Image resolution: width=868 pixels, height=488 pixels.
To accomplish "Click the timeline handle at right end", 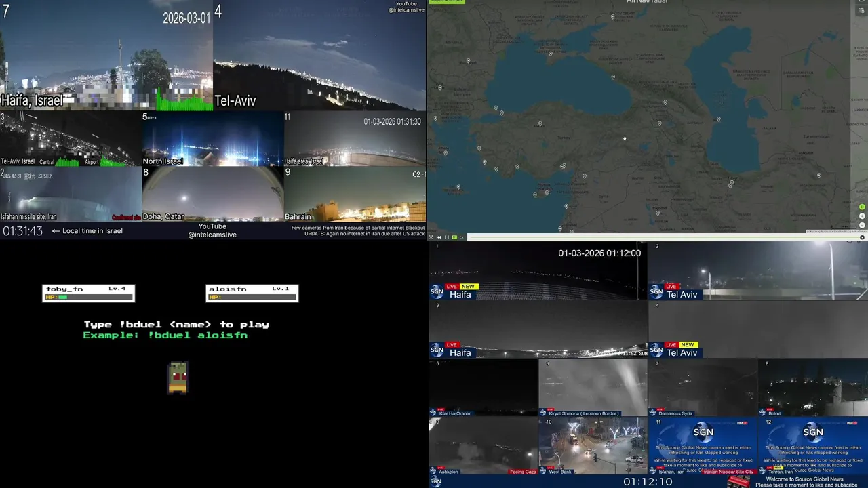I will point(862,237).
